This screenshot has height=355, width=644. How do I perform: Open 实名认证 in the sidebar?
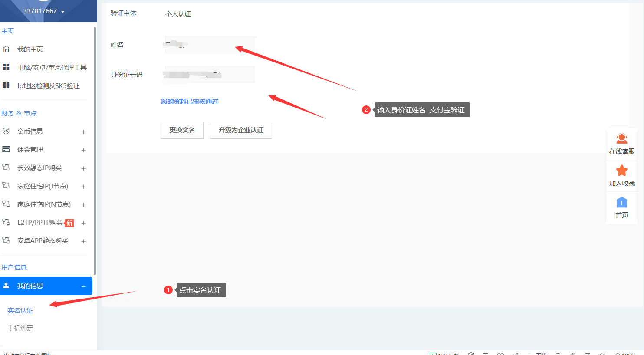(x=20, y=310)
